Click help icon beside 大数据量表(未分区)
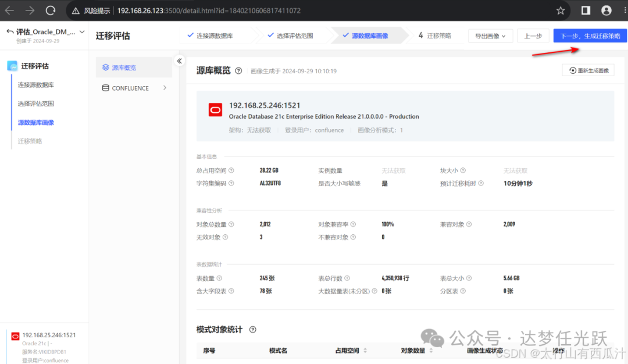Image resolution: width=628 pixels, height=364 pixels. tap(374, 291)
